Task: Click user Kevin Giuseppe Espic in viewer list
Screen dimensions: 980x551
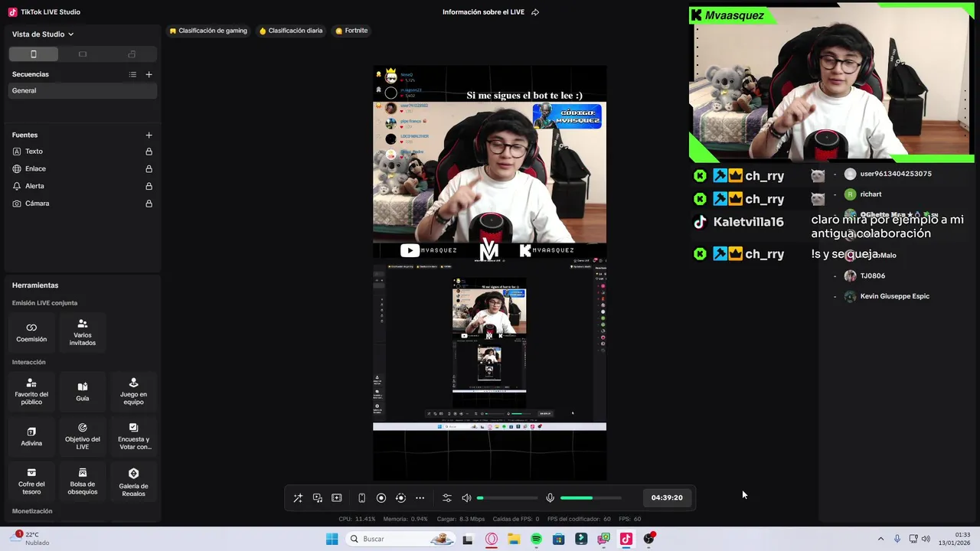Action: (x=894, y=296)
